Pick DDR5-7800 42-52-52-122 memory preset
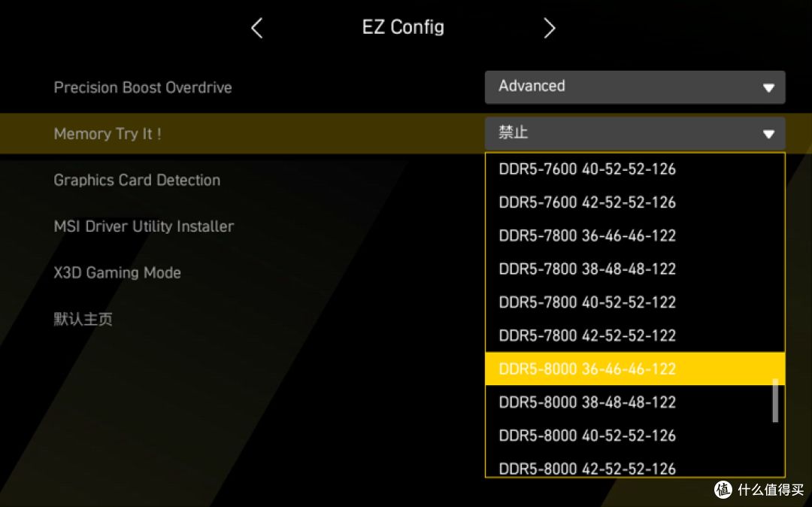Image resolution: width=812 pixels, height=507 pixels. point(635,335)
